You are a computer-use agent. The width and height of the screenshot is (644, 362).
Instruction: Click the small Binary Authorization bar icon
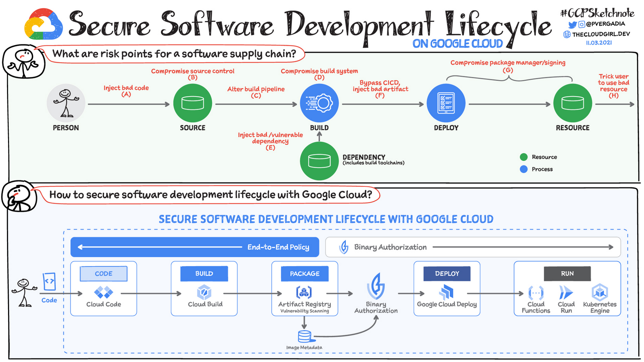coord(344,247)
